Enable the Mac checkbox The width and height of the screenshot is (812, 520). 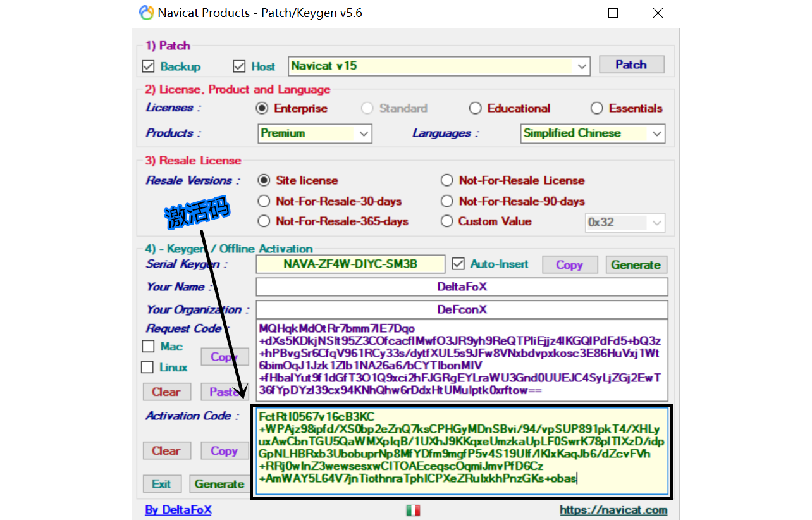coord(149,346)
